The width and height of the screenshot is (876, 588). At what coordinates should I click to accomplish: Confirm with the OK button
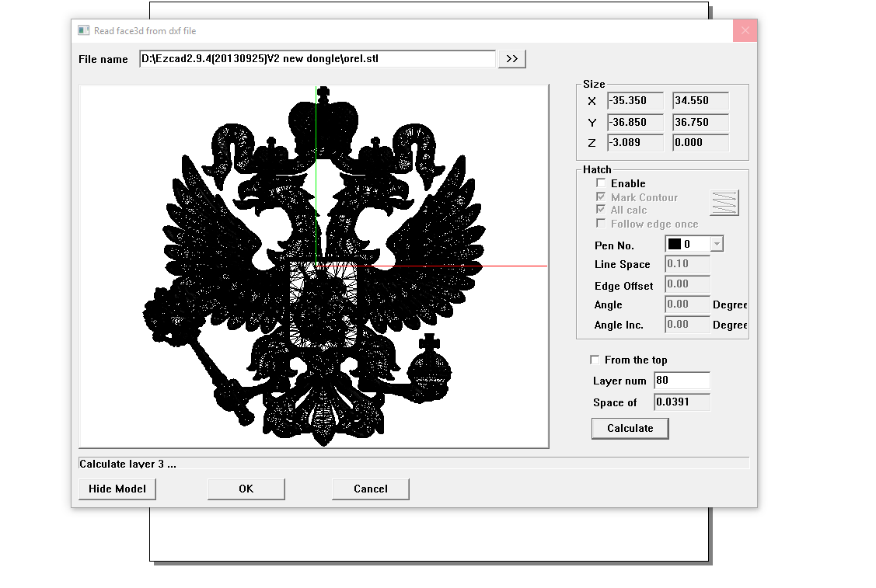[x=246, y=489]
